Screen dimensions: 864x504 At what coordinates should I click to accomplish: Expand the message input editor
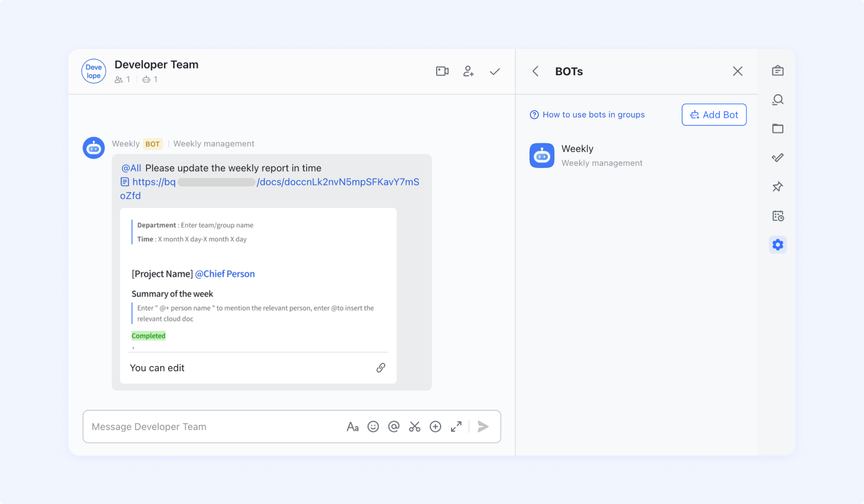tap(456, 427)
